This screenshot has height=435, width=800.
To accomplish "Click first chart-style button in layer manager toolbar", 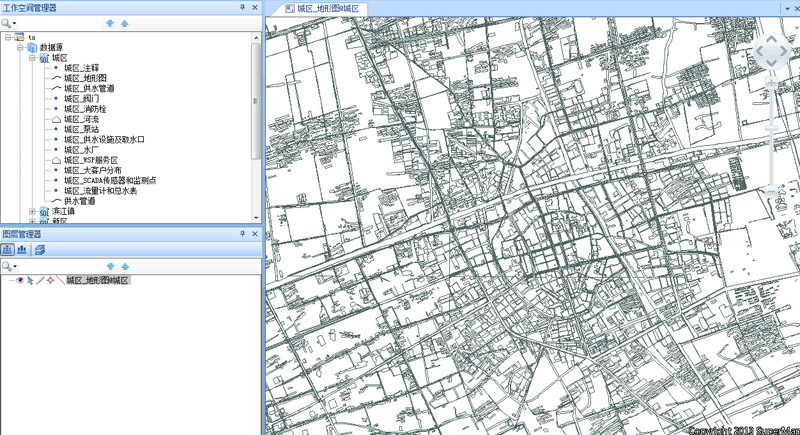I will pos(8,250).
